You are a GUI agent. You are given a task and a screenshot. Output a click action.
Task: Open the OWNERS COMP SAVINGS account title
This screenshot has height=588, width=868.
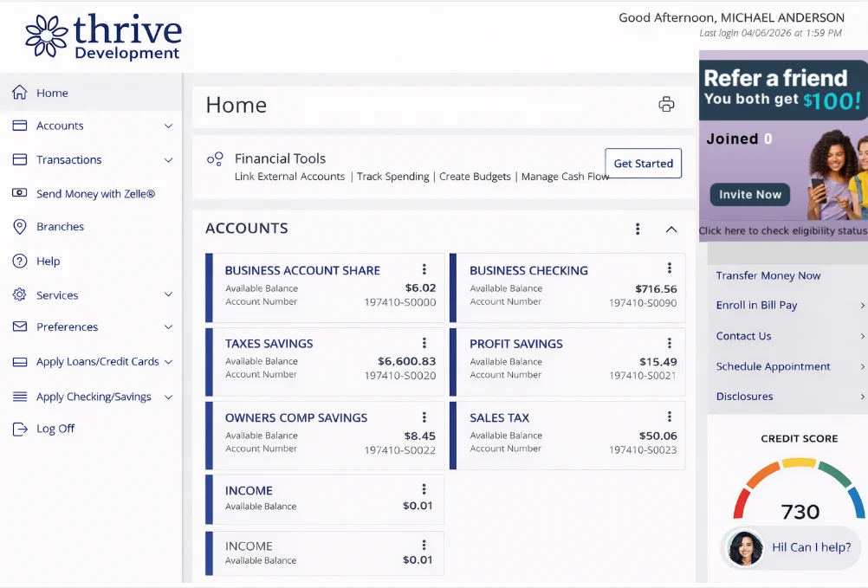tap(296, 417)
